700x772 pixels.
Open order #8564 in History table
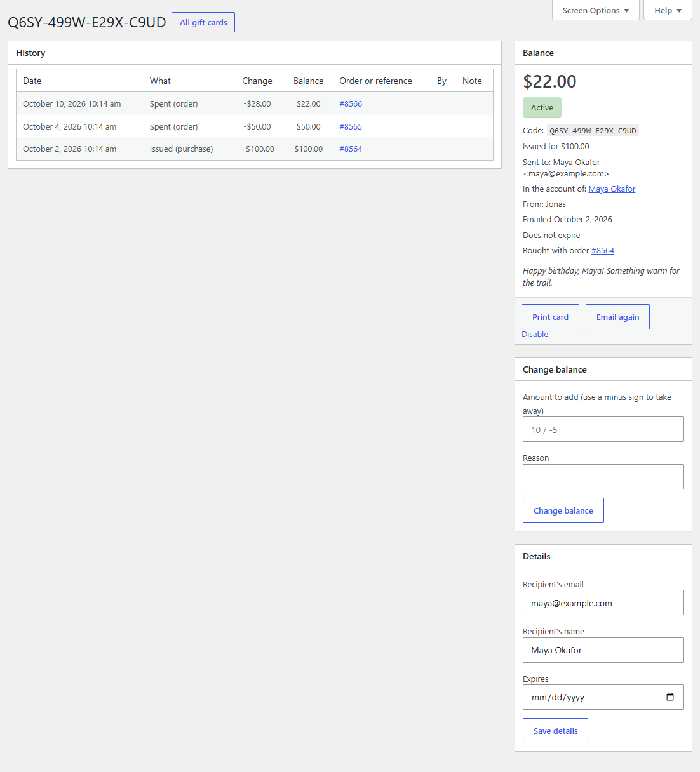click(x=351, y=149)
